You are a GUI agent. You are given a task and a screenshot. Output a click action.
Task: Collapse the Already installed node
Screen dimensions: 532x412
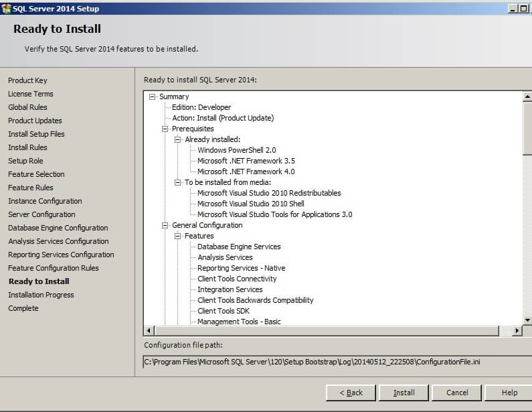coord(178,139)
